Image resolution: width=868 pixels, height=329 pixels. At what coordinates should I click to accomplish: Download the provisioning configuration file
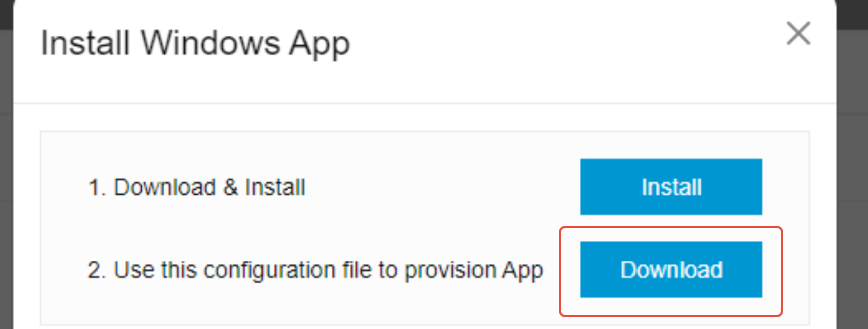pyautogui.click(x=671, y=269)
